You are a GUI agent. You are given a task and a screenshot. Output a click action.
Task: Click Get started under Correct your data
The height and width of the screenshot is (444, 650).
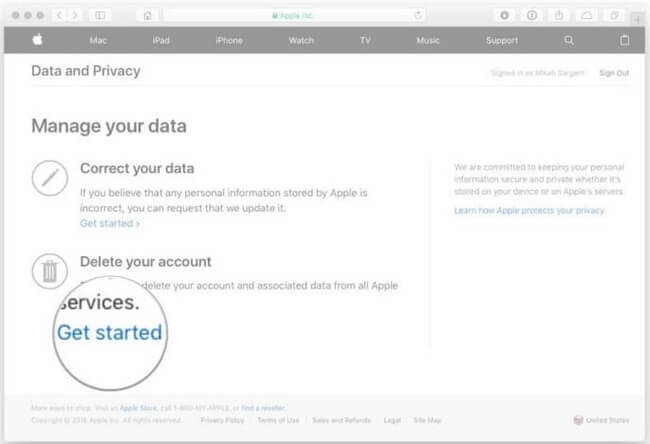[x=109, y=223]
